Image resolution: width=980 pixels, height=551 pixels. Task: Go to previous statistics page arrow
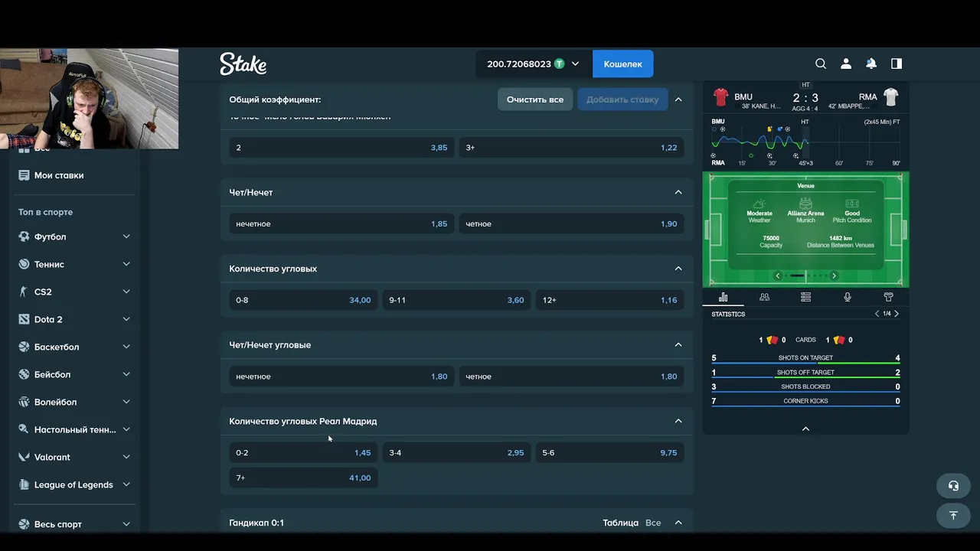[x=877, y=314]
